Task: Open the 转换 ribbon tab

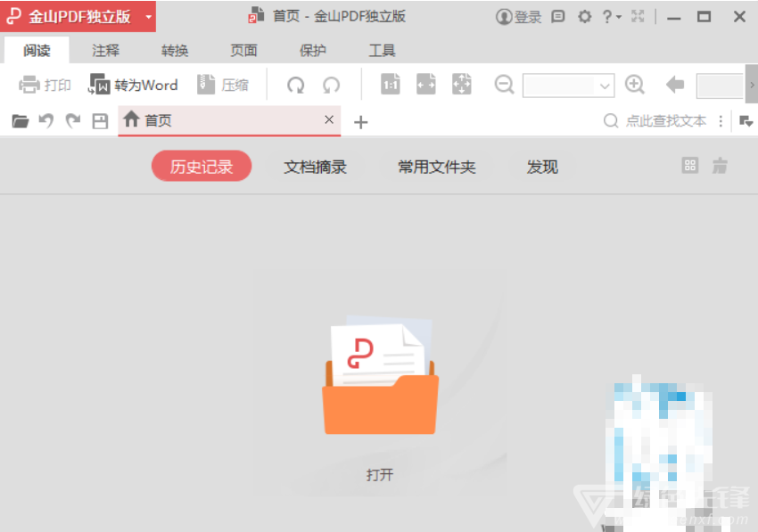Action: (x=175, y=51)
